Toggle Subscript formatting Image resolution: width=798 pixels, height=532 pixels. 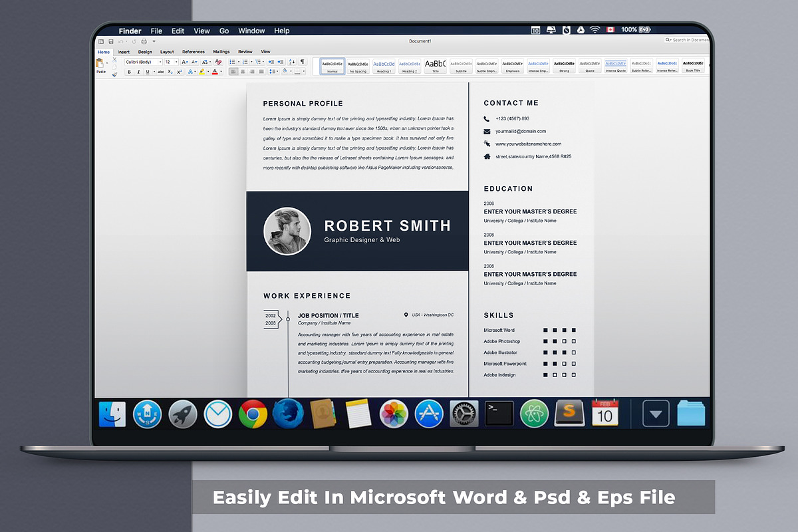(x=170, y=72)
